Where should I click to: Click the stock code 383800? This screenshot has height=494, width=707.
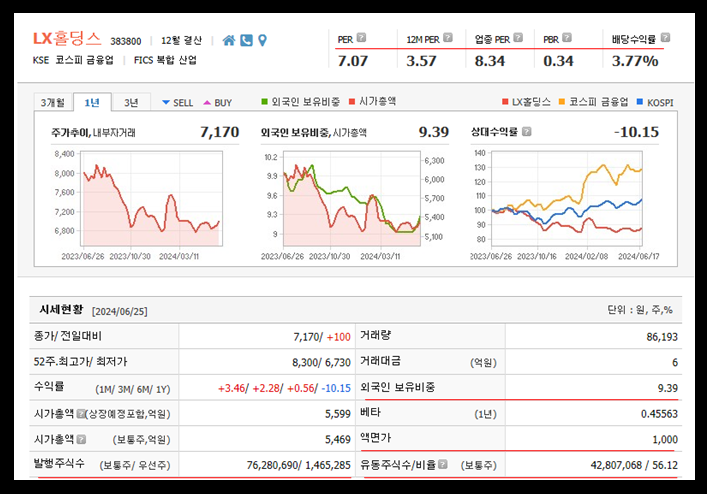click(126, 41)
